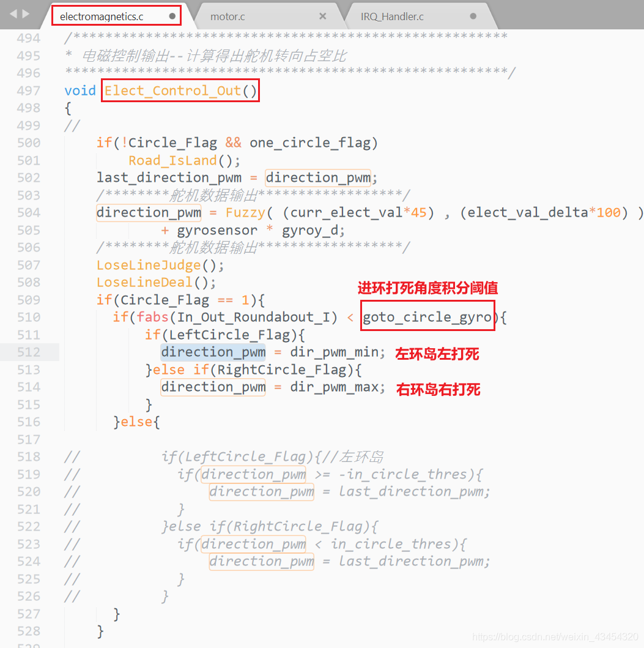The width and height of the screenshot is (644, 648).
Task: Click goto_circle_gyro variable on line 510
Action: coord(427,317)
